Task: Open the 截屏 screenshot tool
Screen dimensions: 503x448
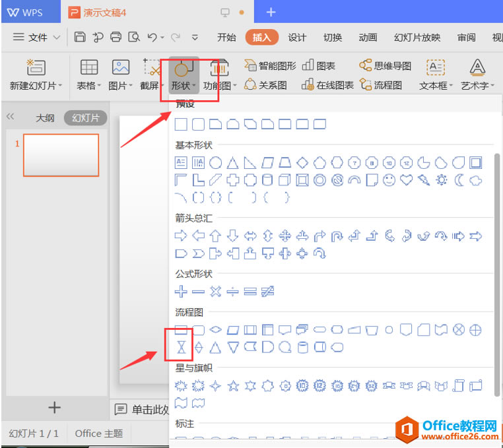Action: (x=152, y=75)
